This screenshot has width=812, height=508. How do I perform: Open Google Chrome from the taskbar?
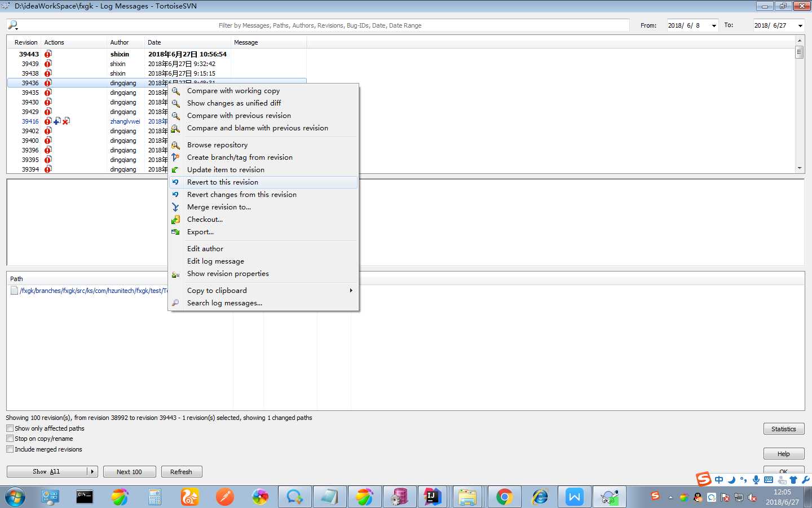pos(505,497)
